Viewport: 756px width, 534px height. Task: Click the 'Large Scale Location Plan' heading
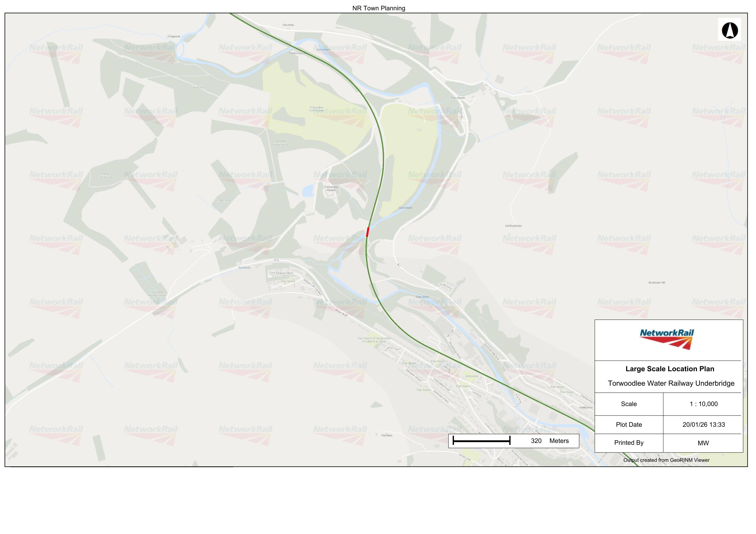670,369
